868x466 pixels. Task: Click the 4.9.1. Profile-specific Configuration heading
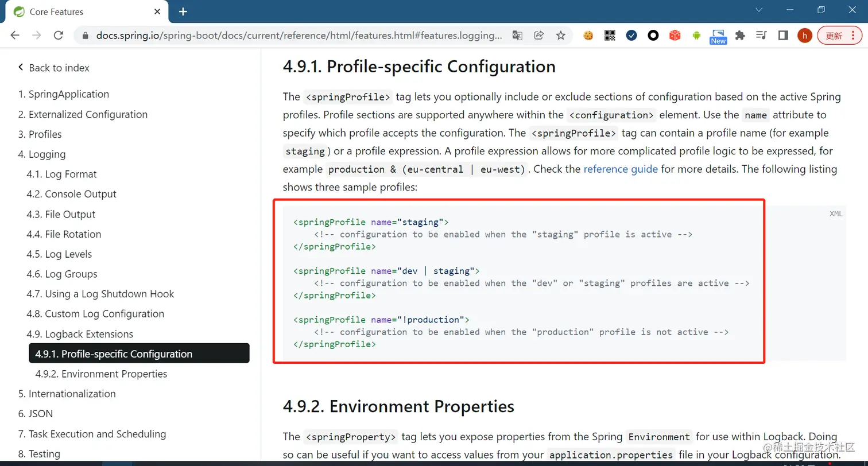(x=419, y=67)
